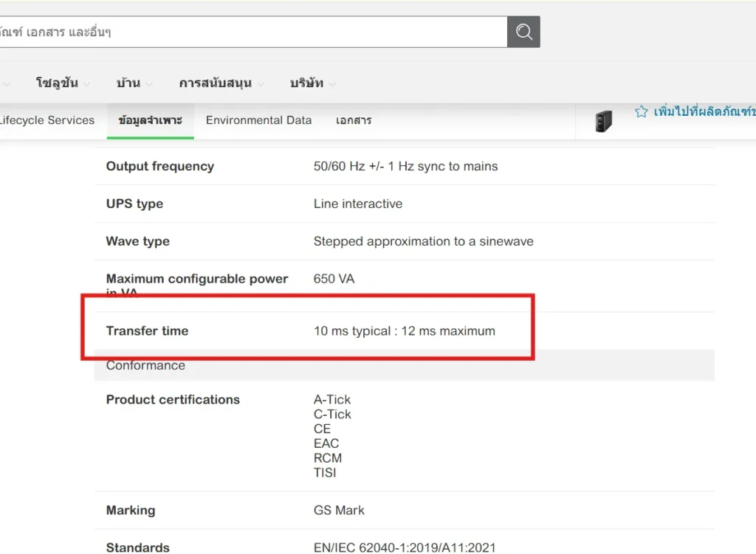
Task: Select the Output frequency label
Action: coord(160,166)
